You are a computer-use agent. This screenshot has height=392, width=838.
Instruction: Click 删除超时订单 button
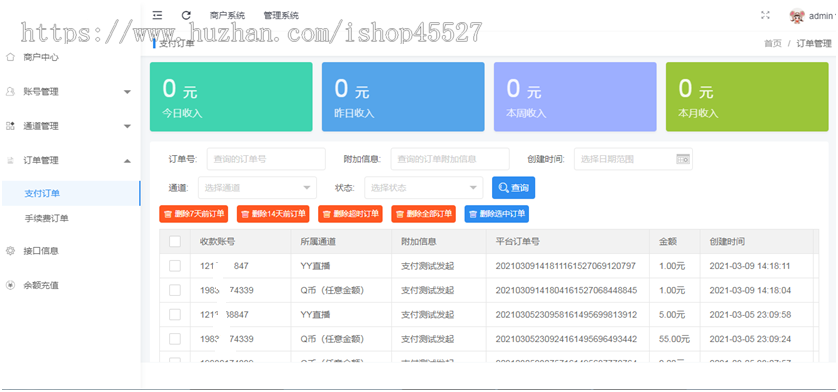(x=350, y=214)
